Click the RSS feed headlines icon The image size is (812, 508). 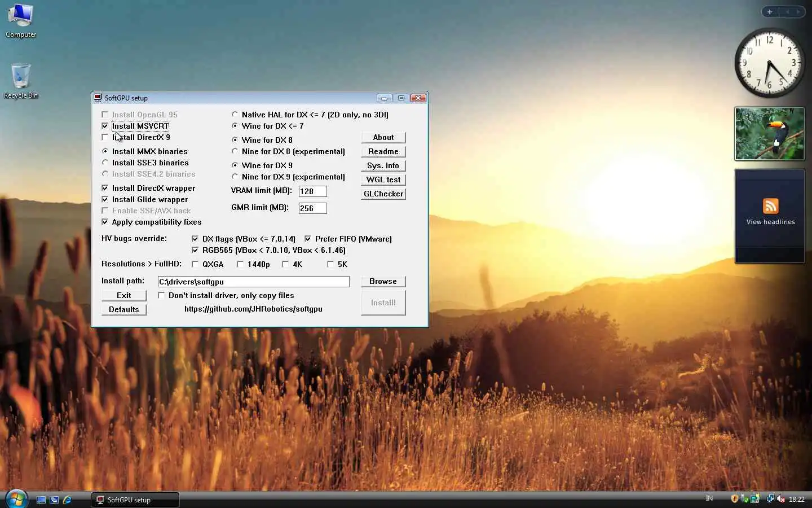(770, 205)
